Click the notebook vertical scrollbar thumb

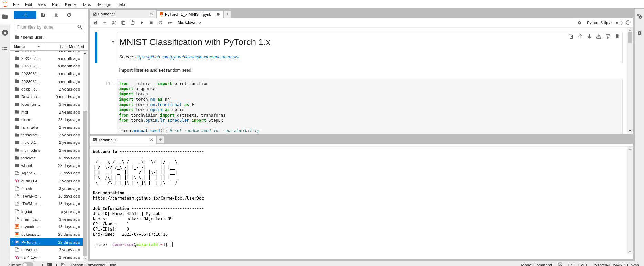[x=630, y=38]
